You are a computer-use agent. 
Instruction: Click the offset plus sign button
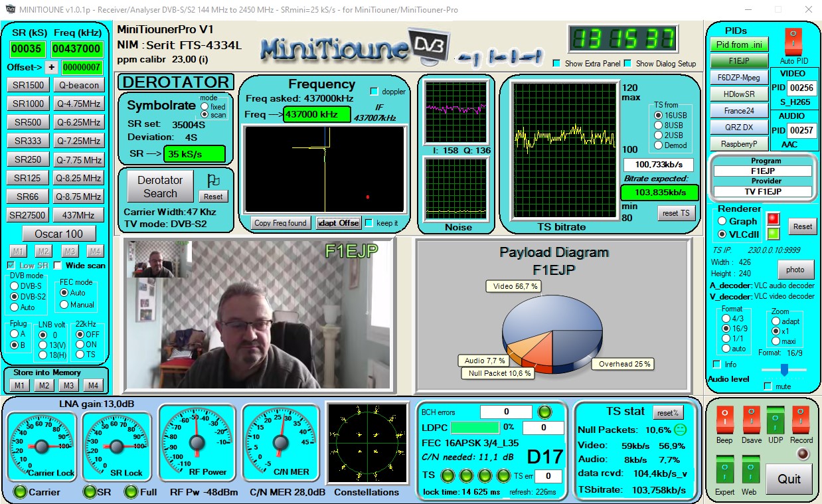pyautogui.click(x=52, y=68)
